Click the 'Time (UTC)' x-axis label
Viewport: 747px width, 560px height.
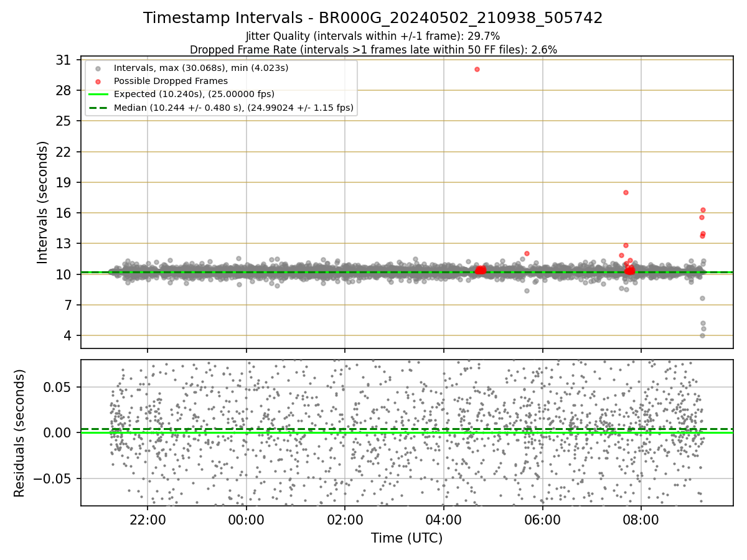tap(407, 538)
